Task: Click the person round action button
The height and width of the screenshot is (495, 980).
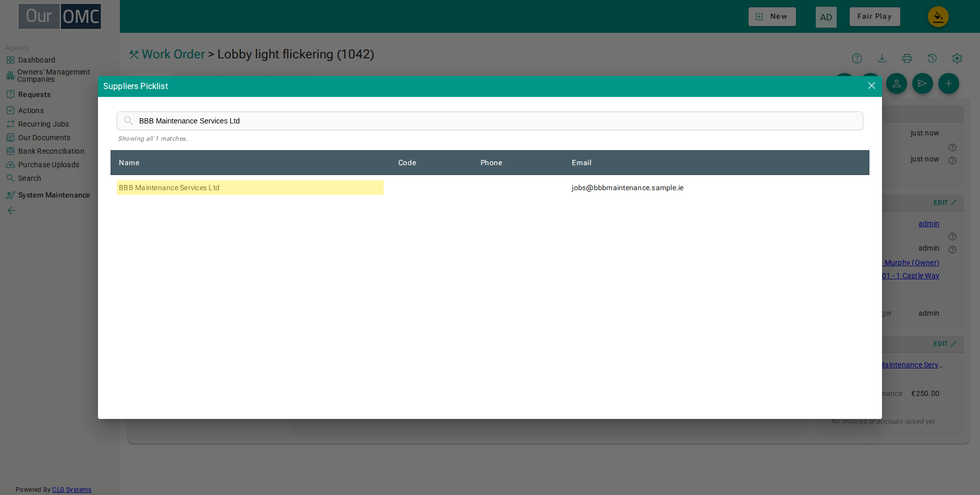Action: (897, 83)
